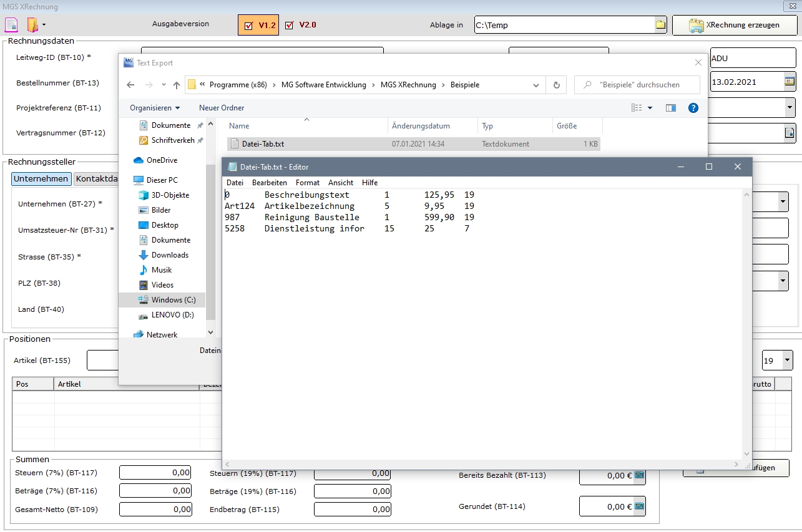The width and height of the screenshot is (802, 532).
Task: Go up one folder level arrow
Action: (x=177, y=85)
